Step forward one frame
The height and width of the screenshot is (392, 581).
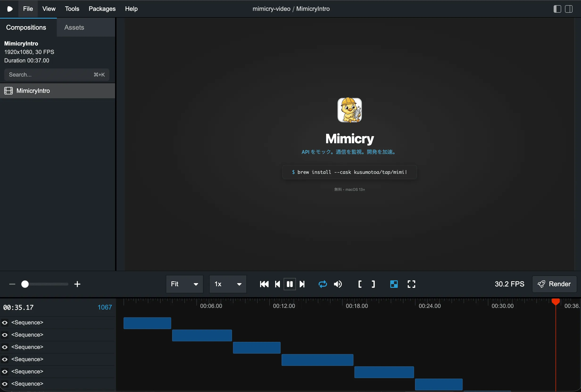pyautogui.click(x=302, y=284)
